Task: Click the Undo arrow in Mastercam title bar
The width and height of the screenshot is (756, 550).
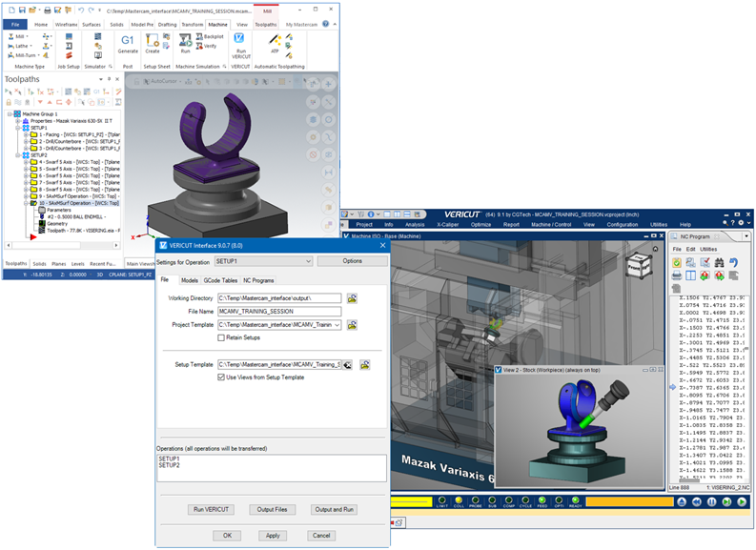Action: tap(80, 10)
